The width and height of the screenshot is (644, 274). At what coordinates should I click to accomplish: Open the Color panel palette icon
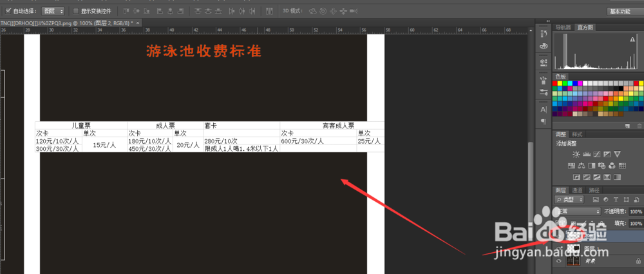[x=544, y=46]
